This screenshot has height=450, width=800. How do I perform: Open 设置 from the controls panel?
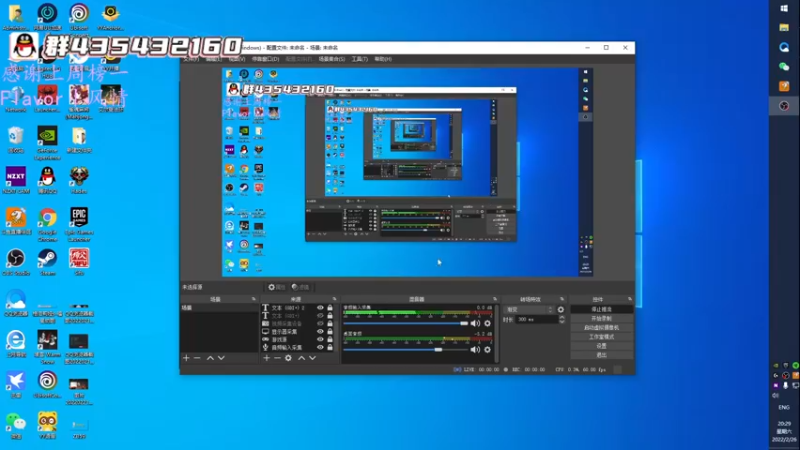[x=602, y=346]
